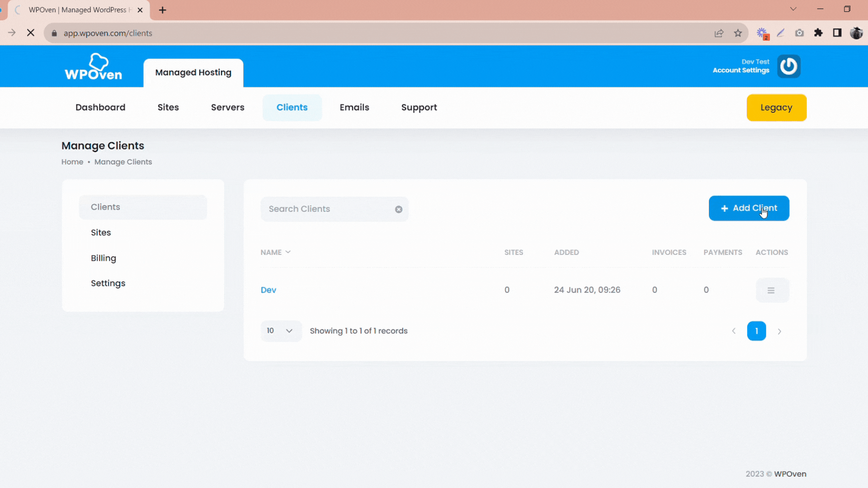Navigate to the Sites menu item

click(168, 107)
